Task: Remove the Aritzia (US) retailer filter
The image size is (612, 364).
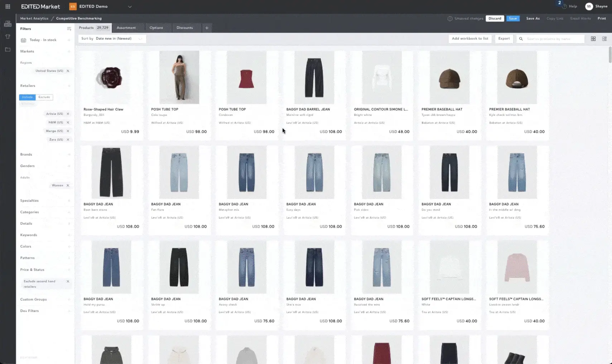Action: click(x=68, y=114)
